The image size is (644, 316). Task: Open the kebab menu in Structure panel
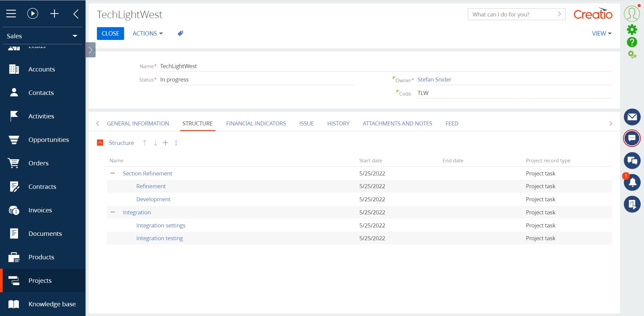[176, 143]
